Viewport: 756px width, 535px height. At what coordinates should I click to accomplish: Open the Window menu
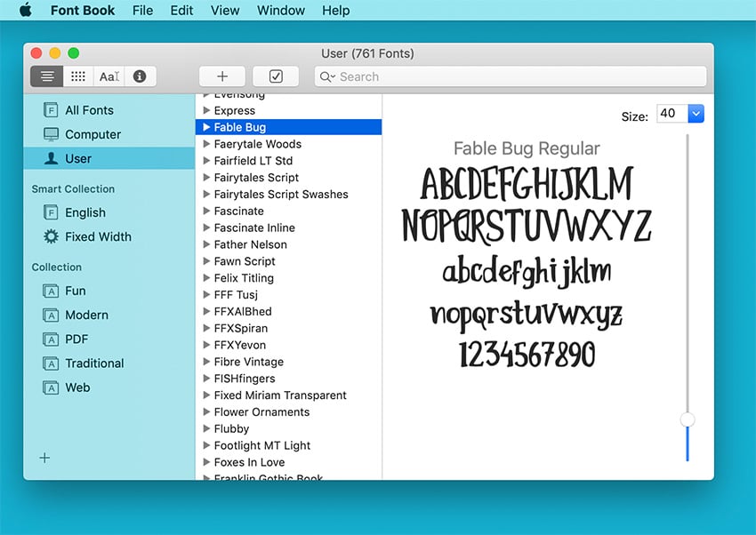coord(280,10)
